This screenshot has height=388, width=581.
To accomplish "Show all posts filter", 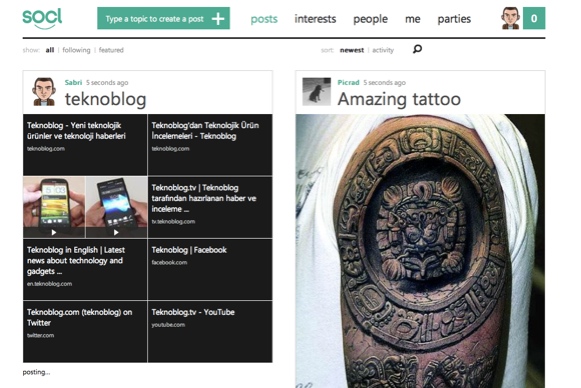I will click(x=50, y=50).
